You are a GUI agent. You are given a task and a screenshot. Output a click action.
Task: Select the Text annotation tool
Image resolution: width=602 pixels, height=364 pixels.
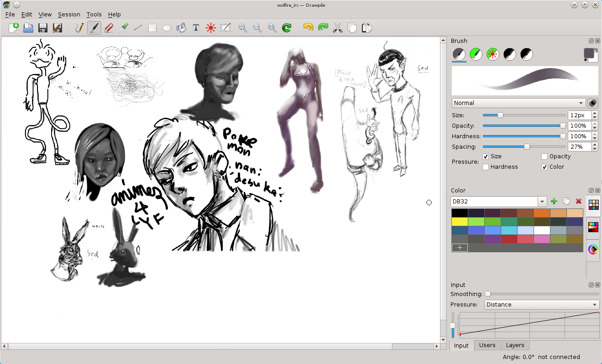[x=195, y=28]
